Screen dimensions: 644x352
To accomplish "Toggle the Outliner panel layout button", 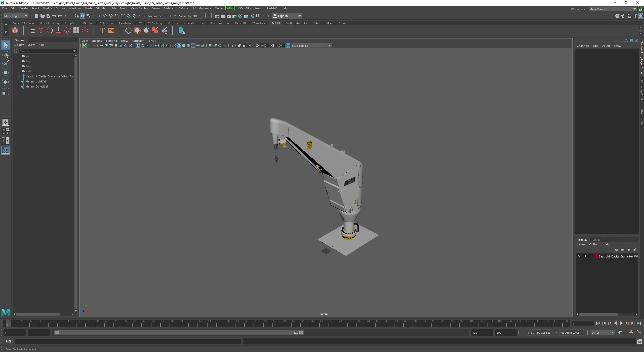I will pos(6,150).
